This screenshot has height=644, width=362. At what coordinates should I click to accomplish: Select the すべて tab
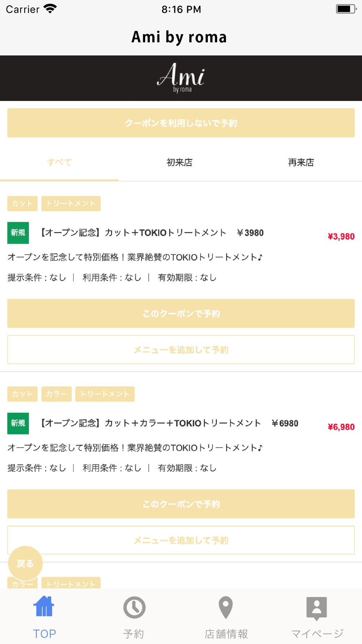(x=59, y=162)
